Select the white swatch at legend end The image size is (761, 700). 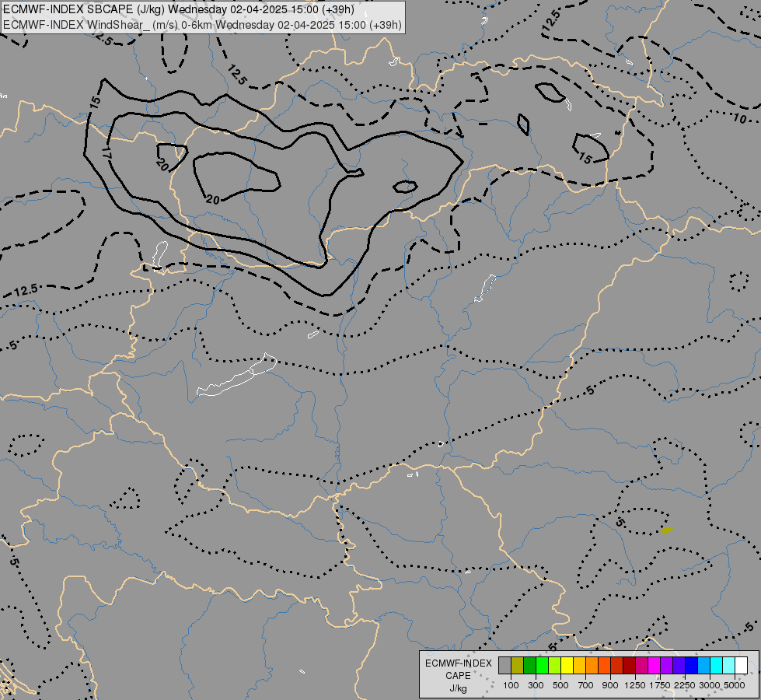741,665
